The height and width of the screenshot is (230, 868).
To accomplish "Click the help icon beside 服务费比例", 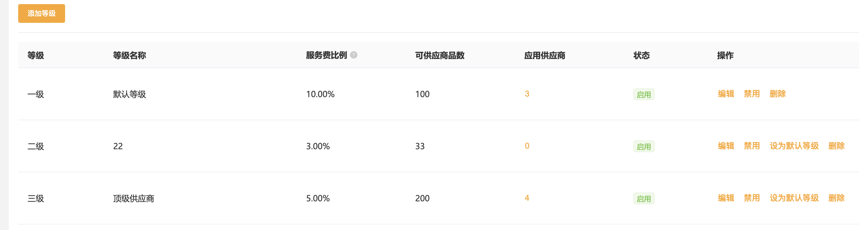I will click(353, 55).
